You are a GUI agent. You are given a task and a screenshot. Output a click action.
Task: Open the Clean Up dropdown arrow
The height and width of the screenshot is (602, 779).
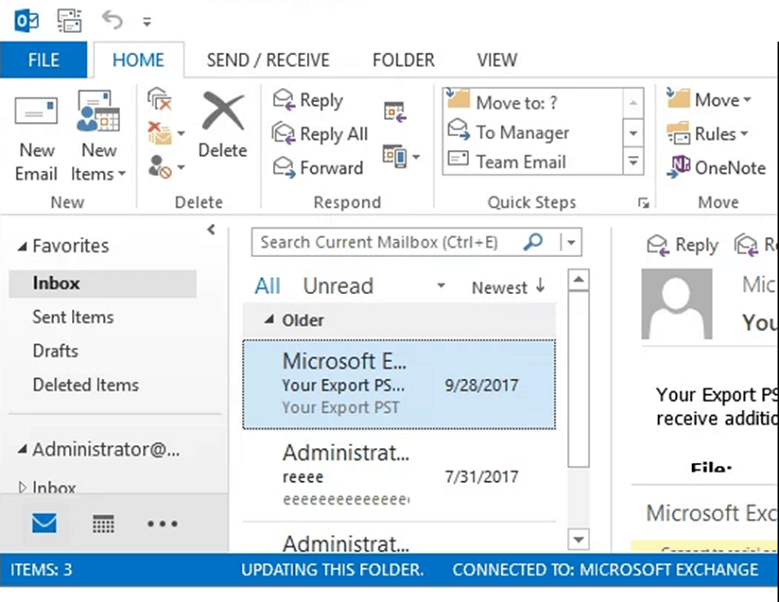tap(181, 133)
